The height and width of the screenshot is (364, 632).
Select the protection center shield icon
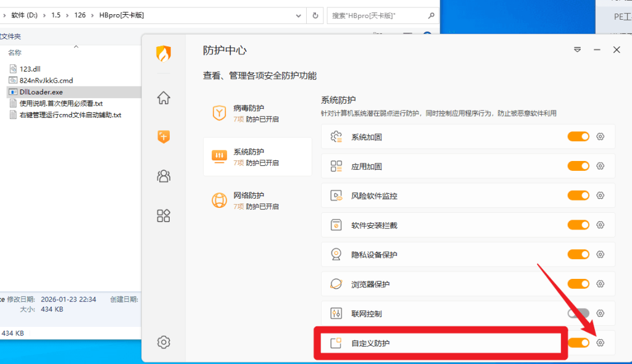tap(164, 137)
